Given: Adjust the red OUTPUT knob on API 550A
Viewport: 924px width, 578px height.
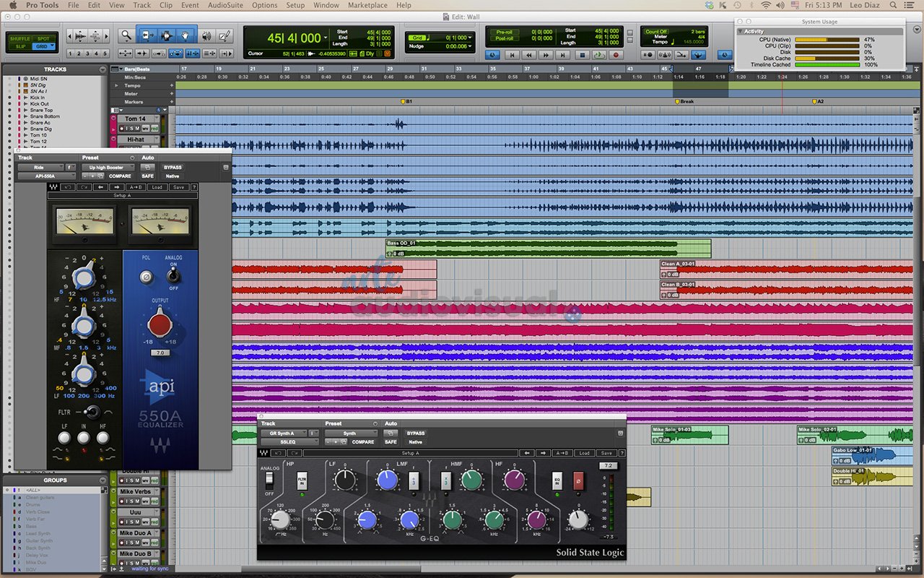Looking at the screenshot, I should point(160,324).
